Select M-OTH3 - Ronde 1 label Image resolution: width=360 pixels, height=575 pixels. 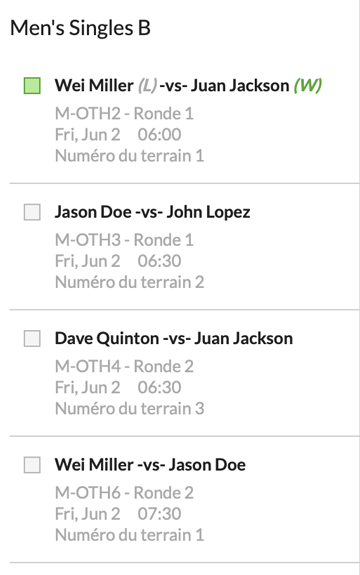tap(124, 240)
